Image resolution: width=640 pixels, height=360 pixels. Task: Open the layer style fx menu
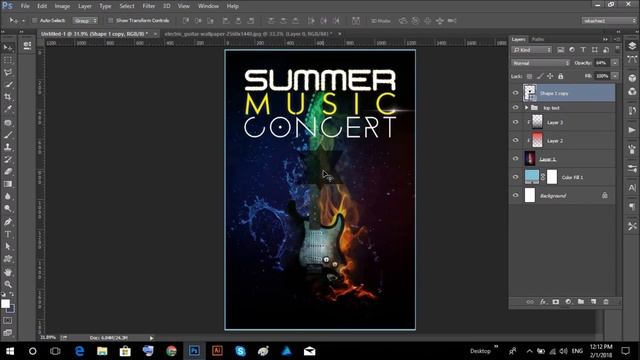(x=543, y=302)
